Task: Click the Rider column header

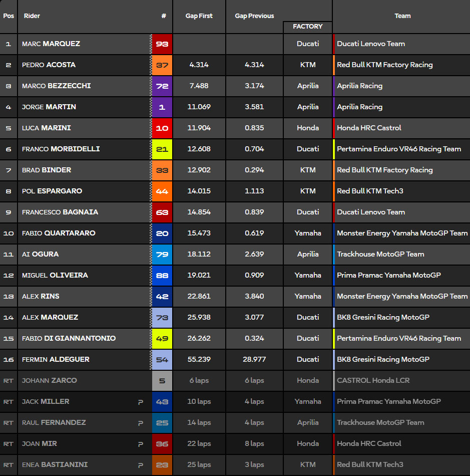Action: 32,16
